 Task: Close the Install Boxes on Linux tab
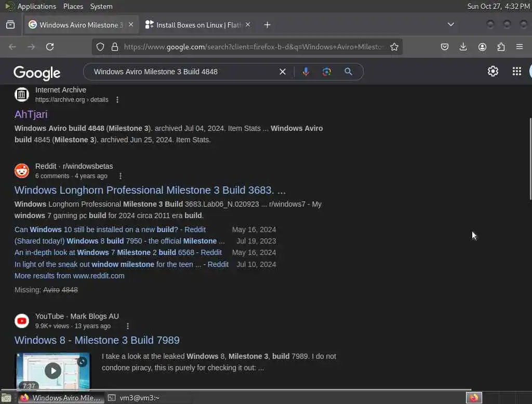point(248,24)
